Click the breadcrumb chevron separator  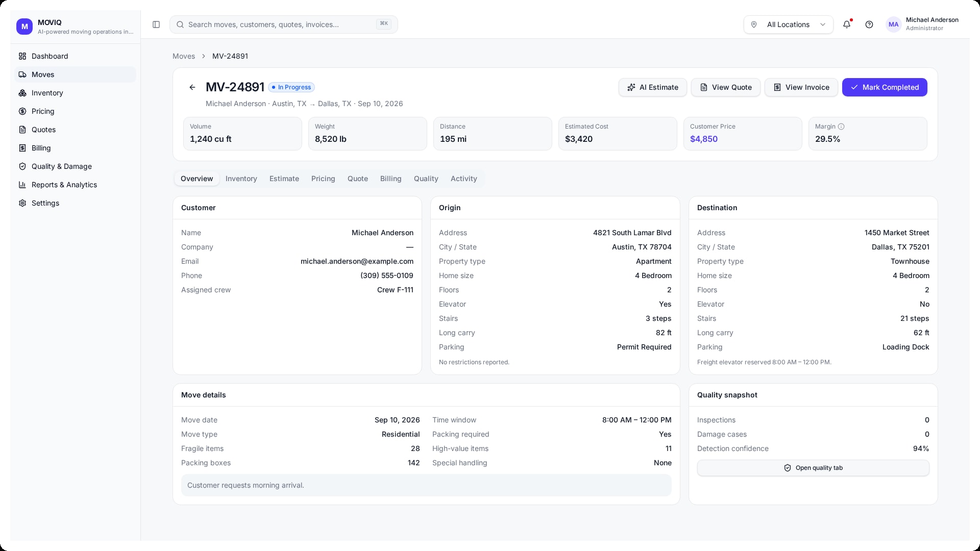(204, 56)
